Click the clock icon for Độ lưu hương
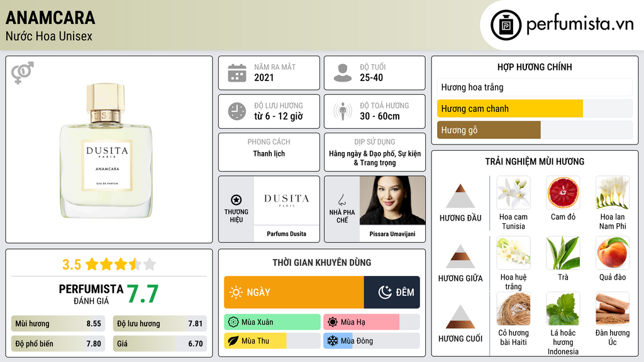The width and height of the screenshot is (644, 362). 237,111
